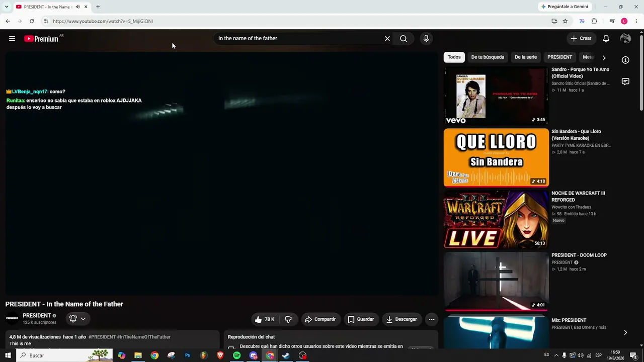Open Chrome profile avatar

624,21
